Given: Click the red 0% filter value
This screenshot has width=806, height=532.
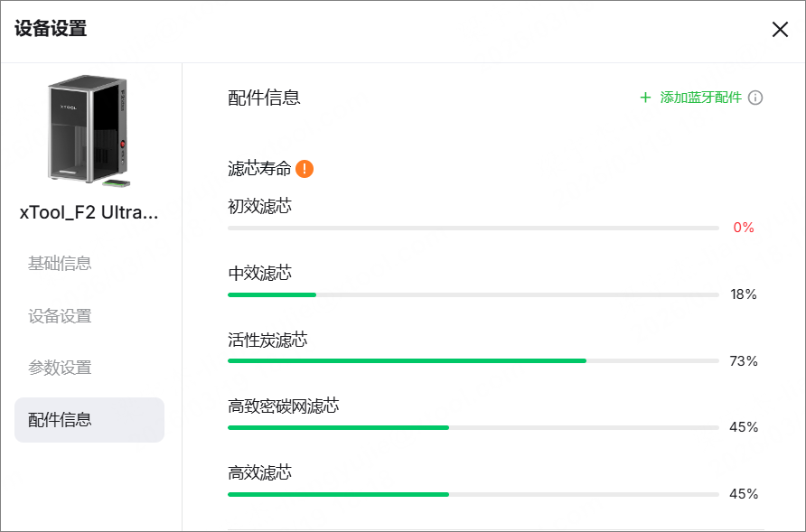Looking at the screenshot, I should 743,228.
